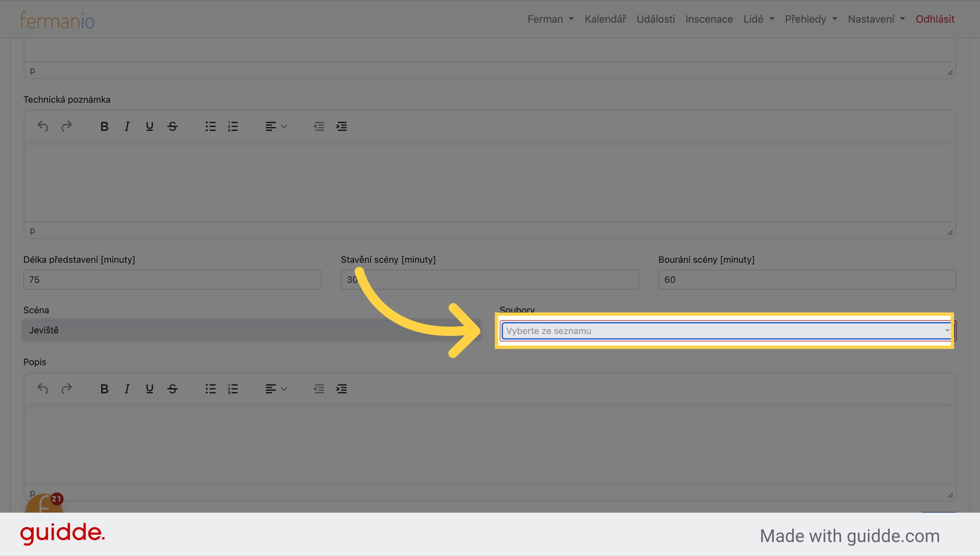Redo in Technická poznámka editor
Image resolution: width=980 pixels, height=556 pixels.
[66, 126]
